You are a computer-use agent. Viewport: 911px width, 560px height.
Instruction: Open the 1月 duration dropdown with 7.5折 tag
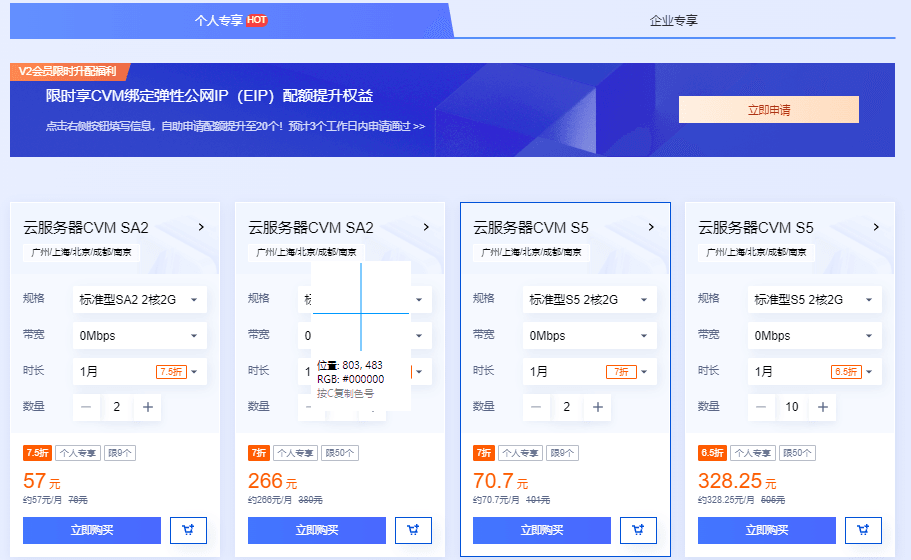click(139, 372)
